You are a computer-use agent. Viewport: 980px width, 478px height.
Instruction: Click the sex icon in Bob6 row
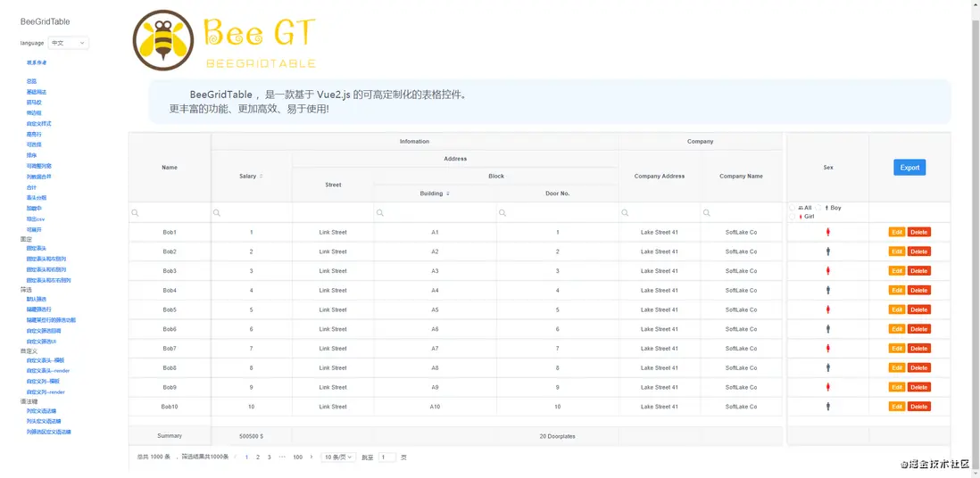828,329
